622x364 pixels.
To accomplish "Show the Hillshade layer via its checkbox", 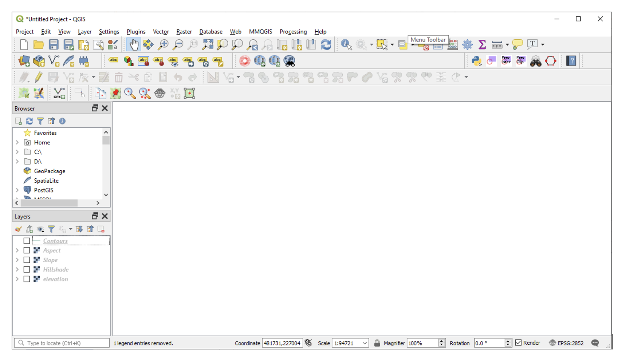I will click(x=27, y=269).
